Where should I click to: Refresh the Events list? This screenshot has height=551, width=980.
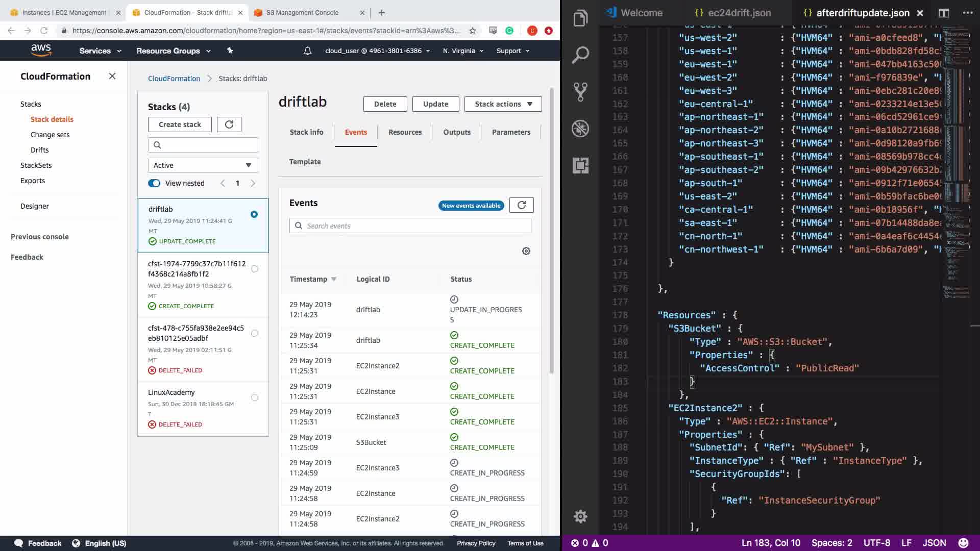pyautogui.click(x=521, y=205)
